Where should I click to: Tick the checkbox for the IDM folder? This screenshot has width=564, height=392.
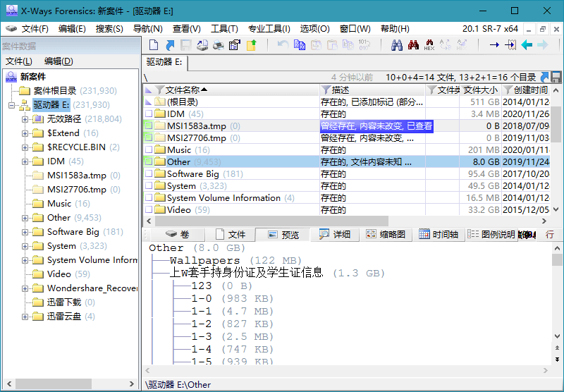click(149, 114)
